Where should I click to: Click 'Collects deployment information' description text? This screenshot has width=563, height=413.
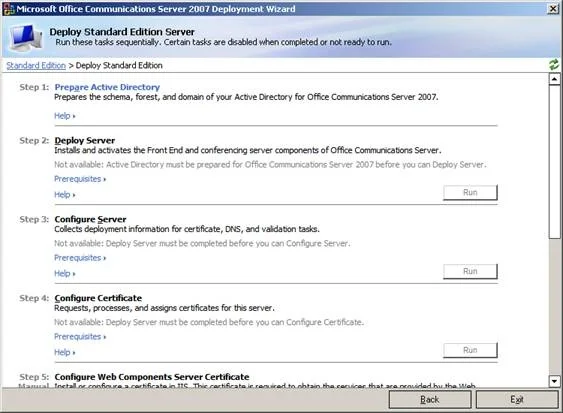point(187,229)
